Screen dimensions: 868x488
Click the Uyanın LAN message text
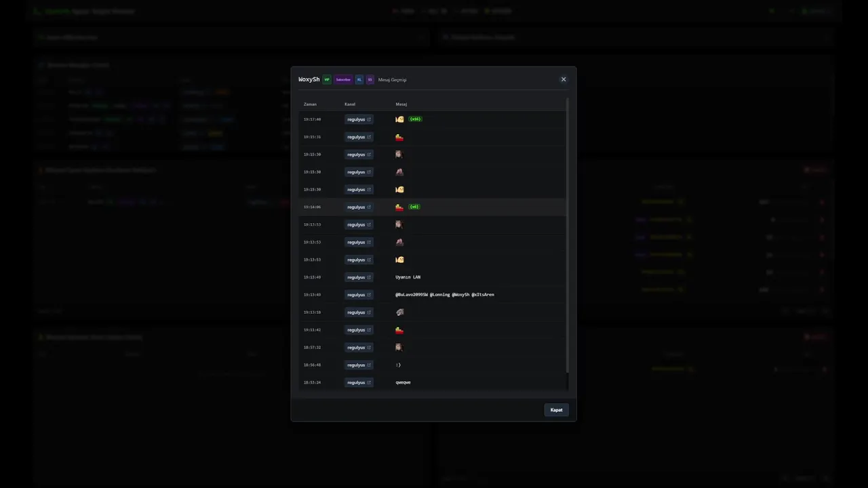[x=408, y=277]
